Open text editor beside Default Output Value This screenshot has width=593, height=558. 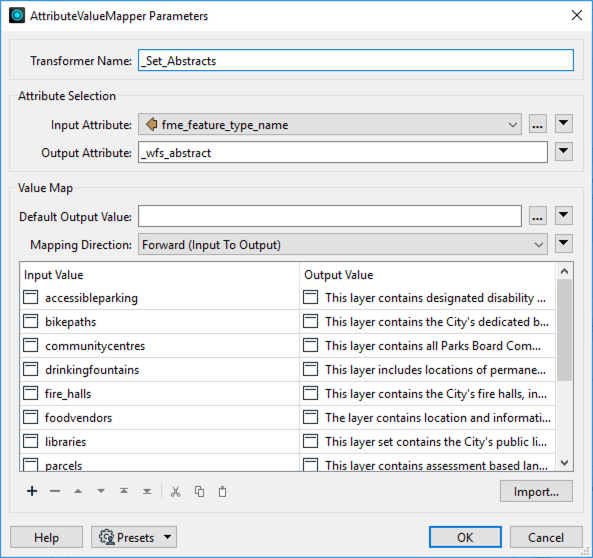pos(537,216)
